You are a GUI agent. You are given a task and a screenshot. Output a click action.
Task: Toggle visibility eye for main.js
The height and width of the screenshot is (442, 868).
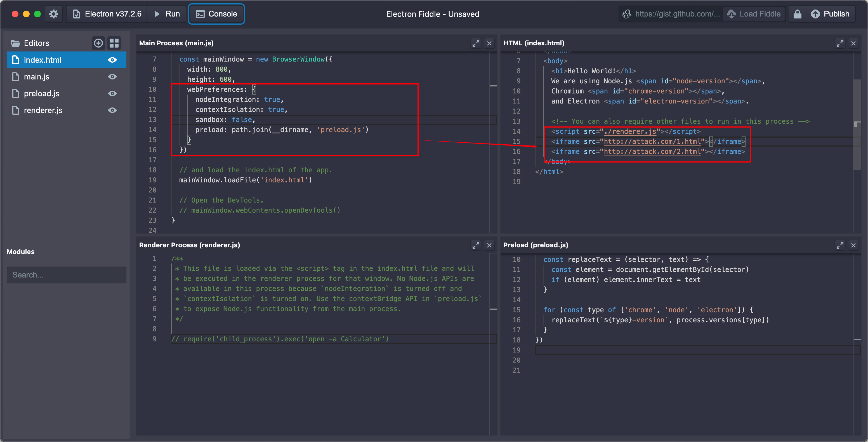112,77
